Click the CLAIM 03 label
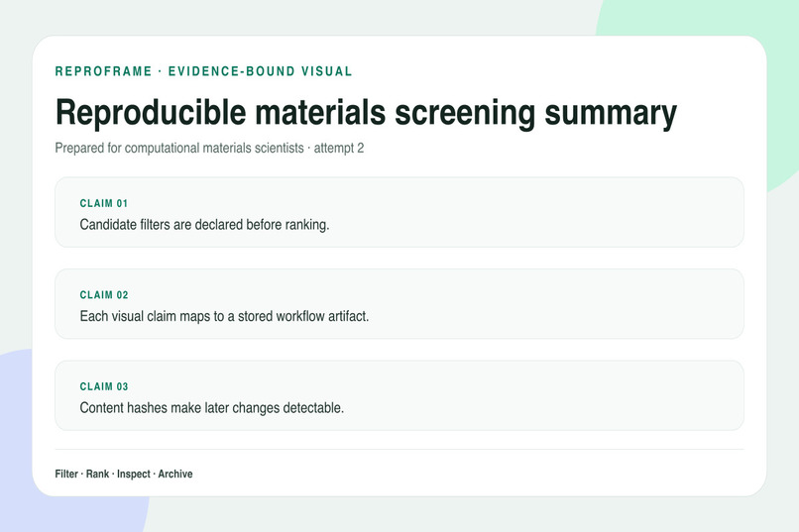Screen dimensions: 799x532 104,386
